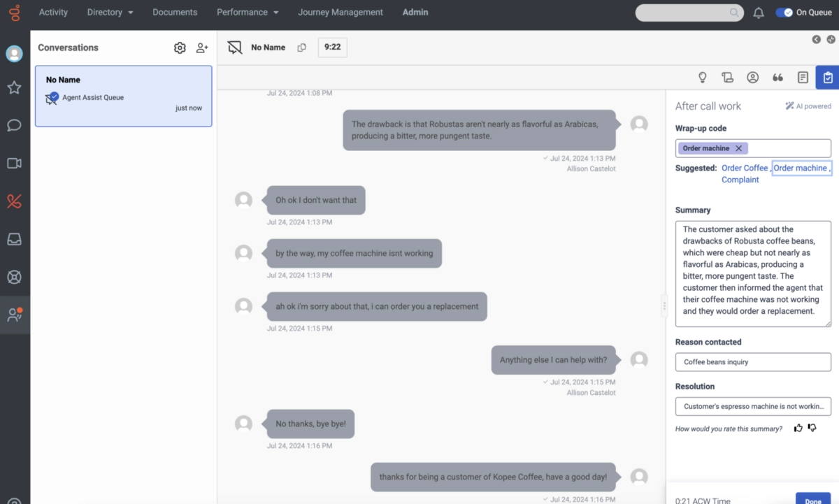Open canned responses quotation icon

coord(777,78)
